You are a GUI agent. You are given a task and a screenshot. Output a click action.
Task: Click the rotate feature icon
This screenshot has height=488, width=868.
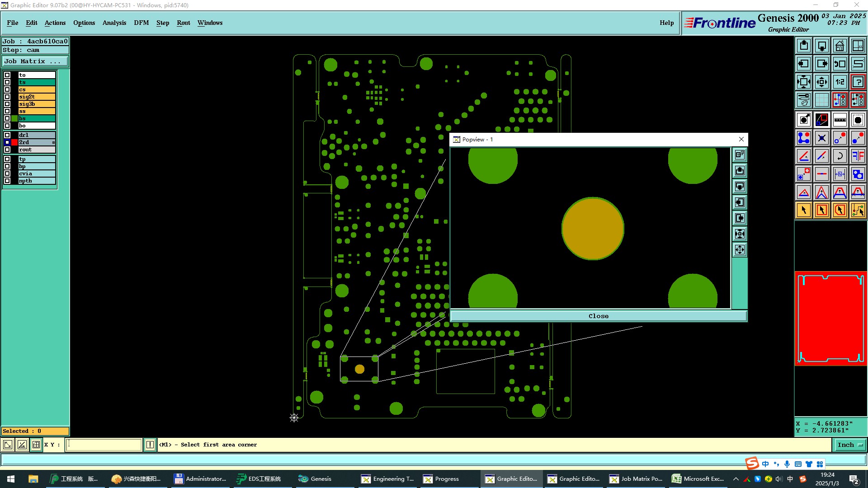(x=840, y=156)
